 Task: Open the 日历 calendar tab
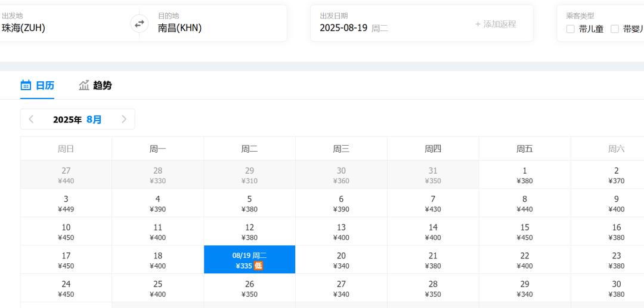click(x=38, y=85)
